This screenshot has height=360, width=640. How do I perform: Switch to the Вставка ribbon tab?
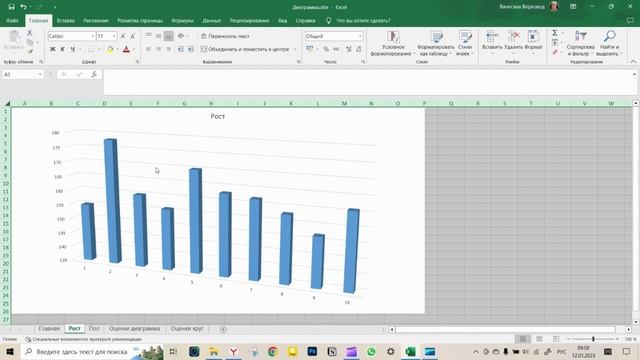coord(66,20)
